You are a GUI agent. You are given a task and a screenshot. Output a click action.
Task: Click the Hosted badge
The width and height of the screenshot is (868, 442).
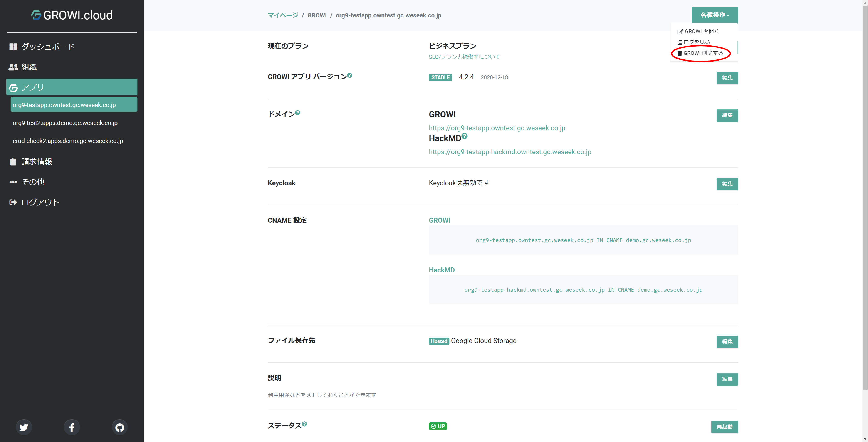click(x=439, y=341)
